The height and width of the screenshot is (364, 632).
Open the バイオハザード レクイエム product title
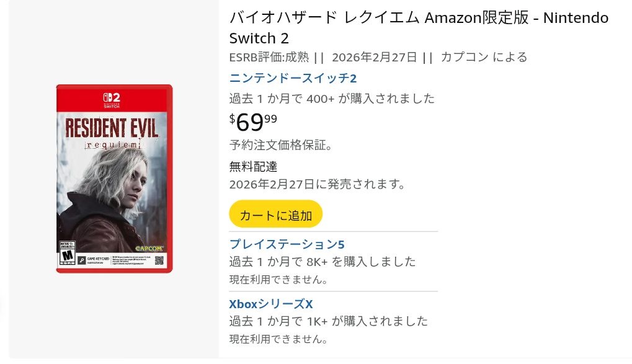(419, 28)
